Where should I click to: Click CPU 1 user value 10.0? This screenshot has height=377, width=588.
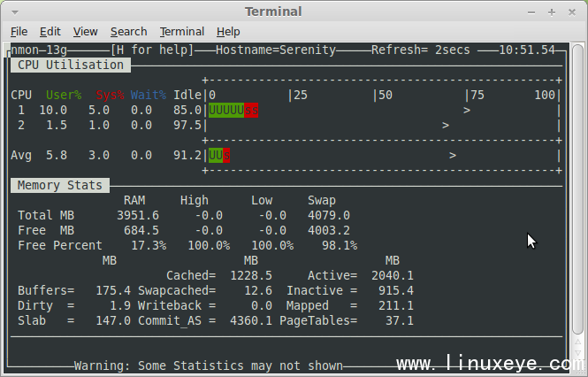53,111
